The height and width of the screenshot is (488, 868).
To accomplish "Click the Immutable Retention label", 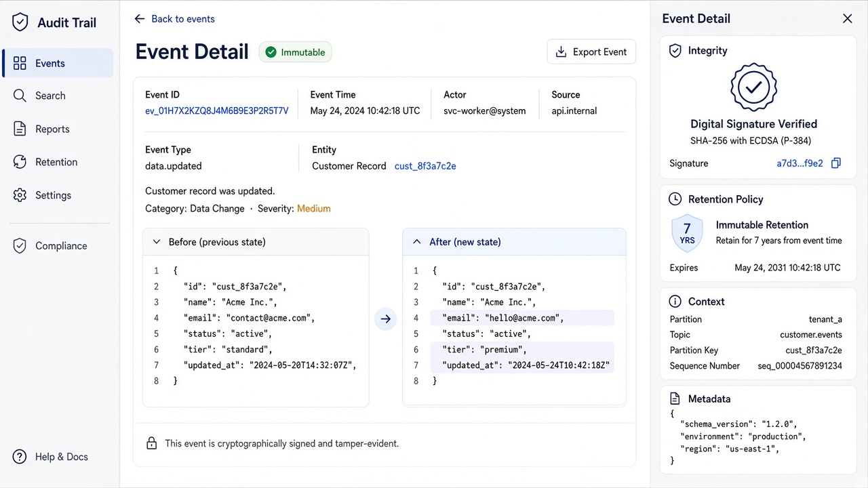I will click(x=762, y=225).
